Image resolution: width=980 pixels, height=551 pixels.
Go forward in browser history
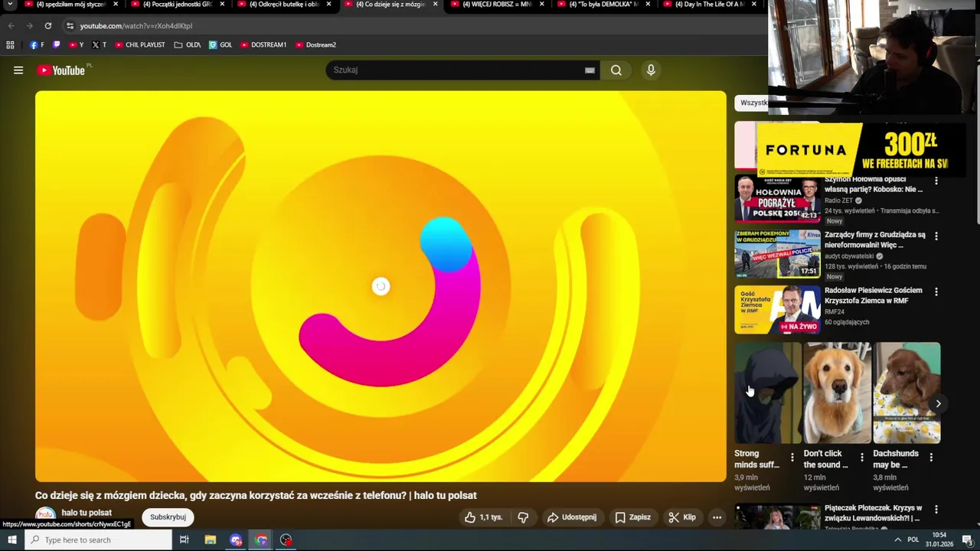(29, 26)
